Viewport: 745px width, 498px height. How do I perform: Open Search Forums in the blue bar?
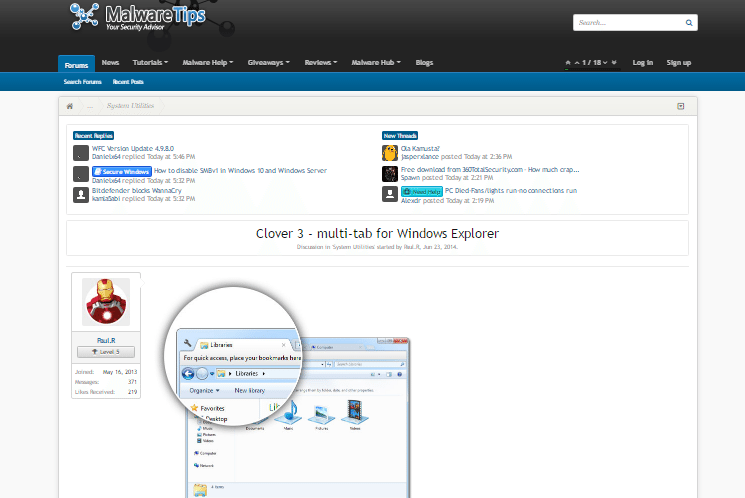(83, 82)
